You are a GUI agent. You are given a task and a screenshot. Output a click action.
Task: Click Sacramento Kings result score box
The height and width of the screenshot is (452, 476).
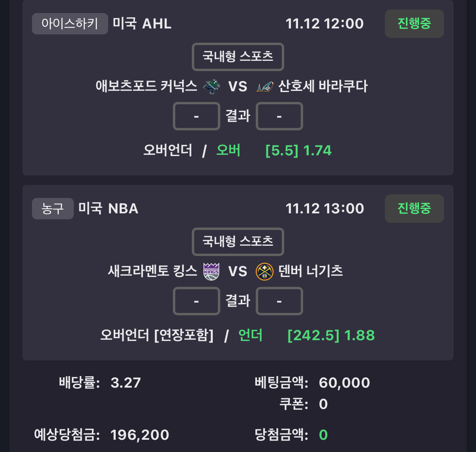tap(196, 301)
